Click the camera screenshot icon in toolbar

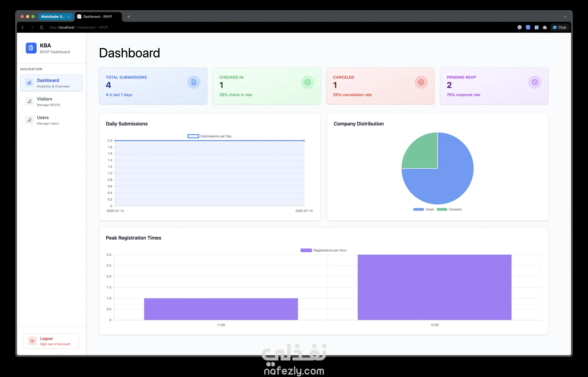coord(545,28)
